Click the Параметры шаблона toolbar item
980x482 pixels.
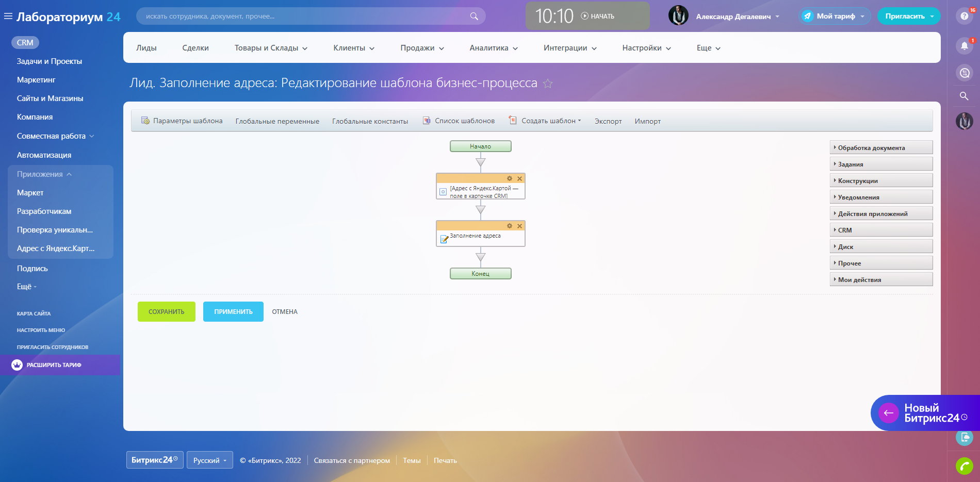182,121
